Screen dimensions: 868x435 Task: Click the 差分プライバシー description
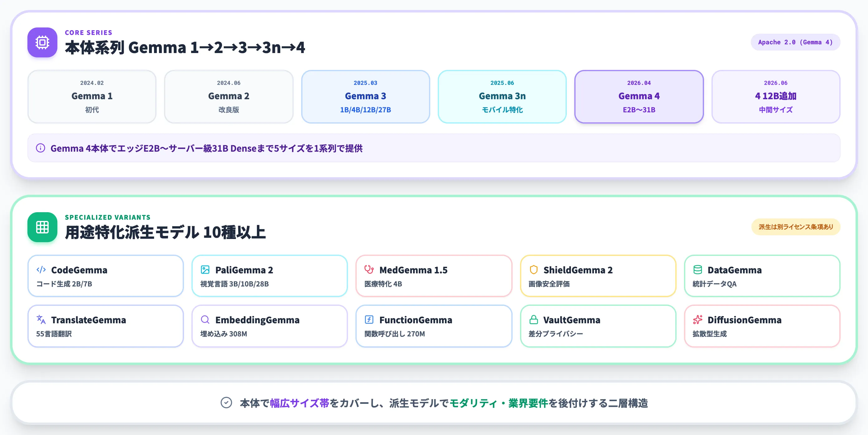tap(556, 334)
